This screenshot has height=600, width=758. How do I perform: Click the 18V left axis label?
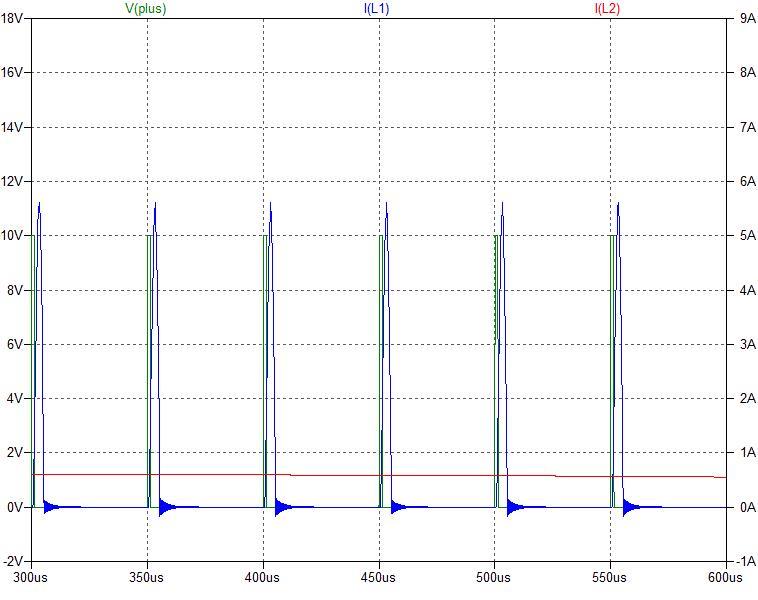click(x=12, y=18)
